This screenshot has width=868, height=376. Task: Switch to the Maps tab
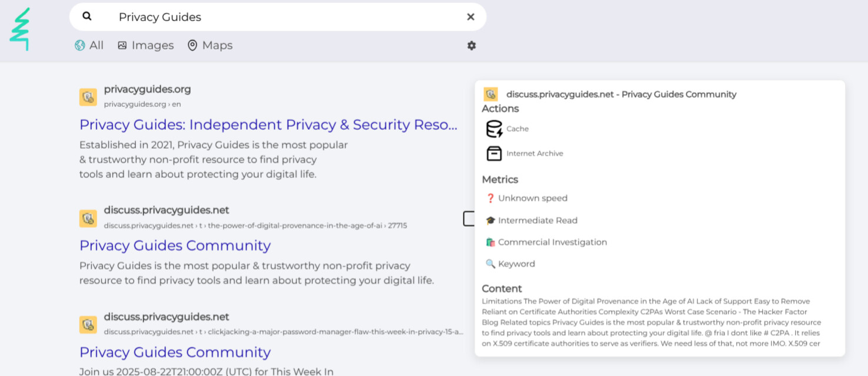point(210,45)
